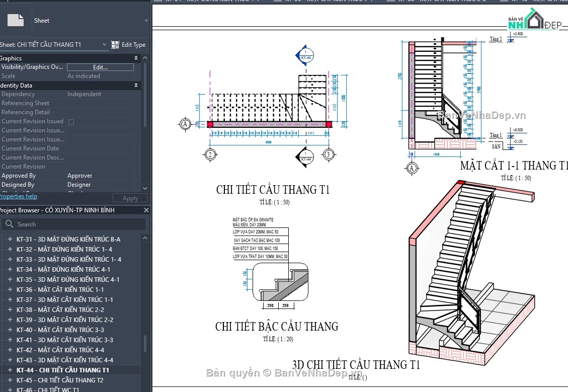Toggle the Current Revision Issued checkbox
Viewport: 568px width, 392px height.
pyautogui.click(x=71, y=122)
